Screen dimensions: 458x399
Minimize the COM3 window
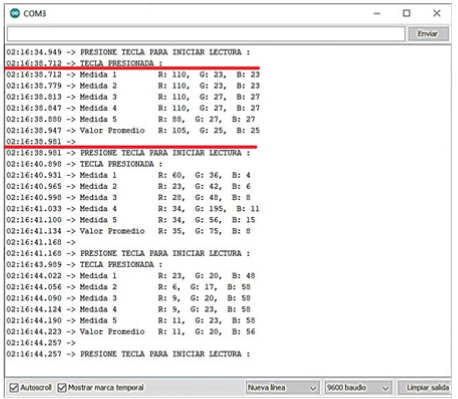(x=377, y=13)
